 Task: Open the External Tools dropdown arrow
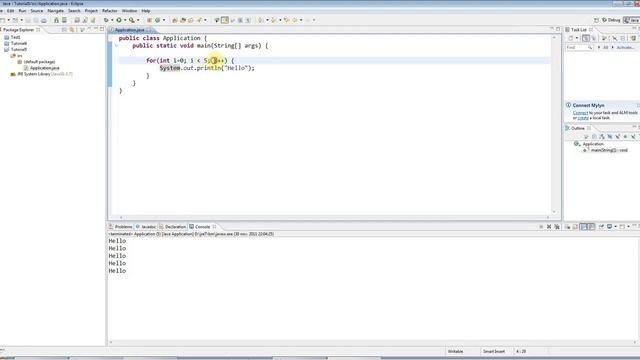pyautogui.click(x=138, y=20)
